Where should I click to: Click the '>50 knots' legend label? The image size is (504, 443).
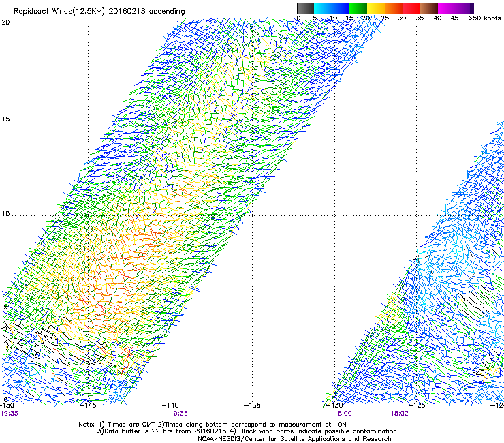(484, 18)
